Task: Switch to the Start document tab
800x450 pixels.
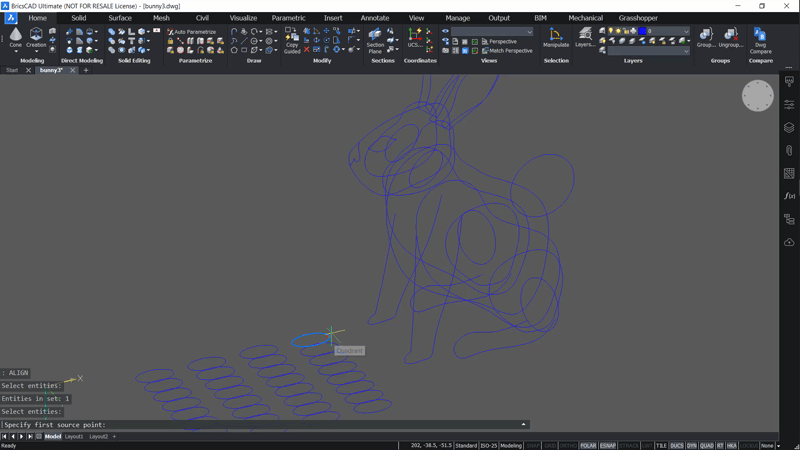Action: (x=12, y=70)
